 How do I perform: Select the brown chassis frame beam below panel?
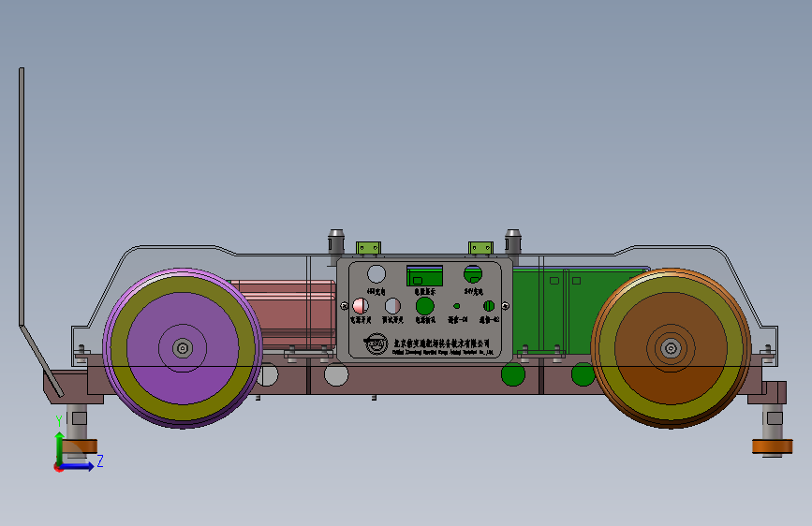click(x=424, y=380)
